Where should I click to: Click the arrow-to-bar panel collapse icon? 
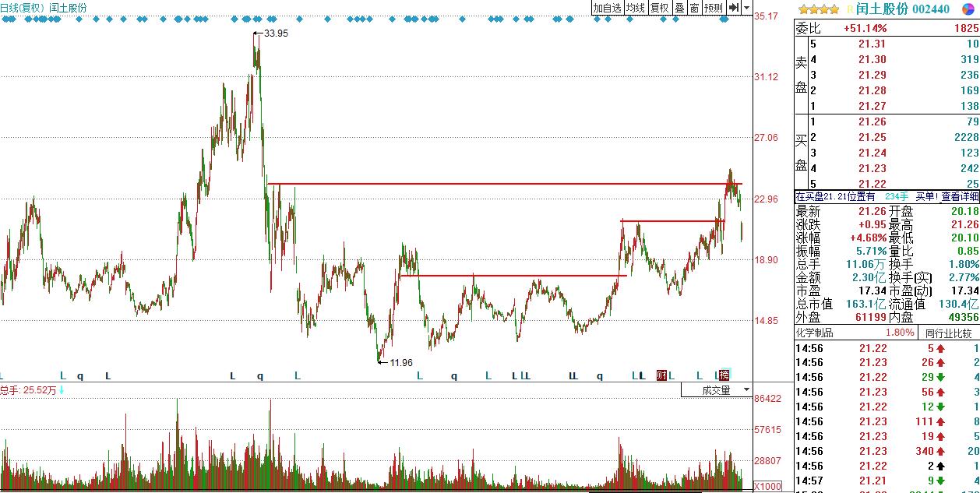[x=733, y=8]
